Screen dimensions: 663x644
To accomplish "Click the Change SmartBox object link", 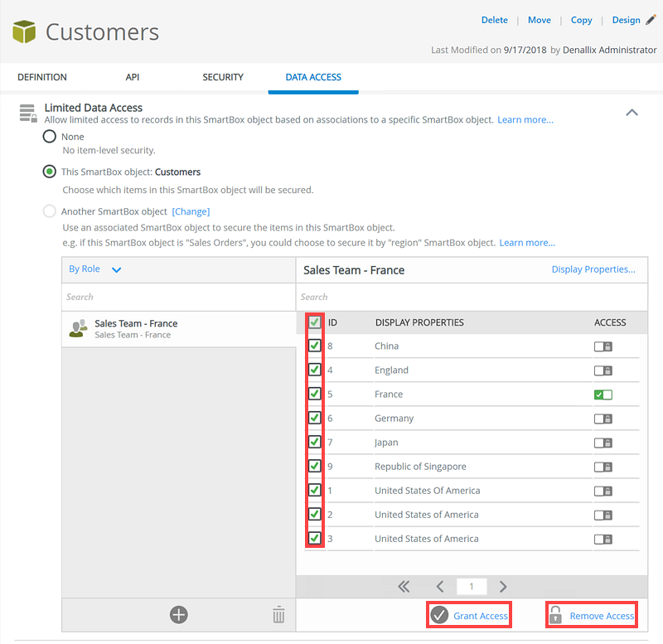I will [191, 211].
